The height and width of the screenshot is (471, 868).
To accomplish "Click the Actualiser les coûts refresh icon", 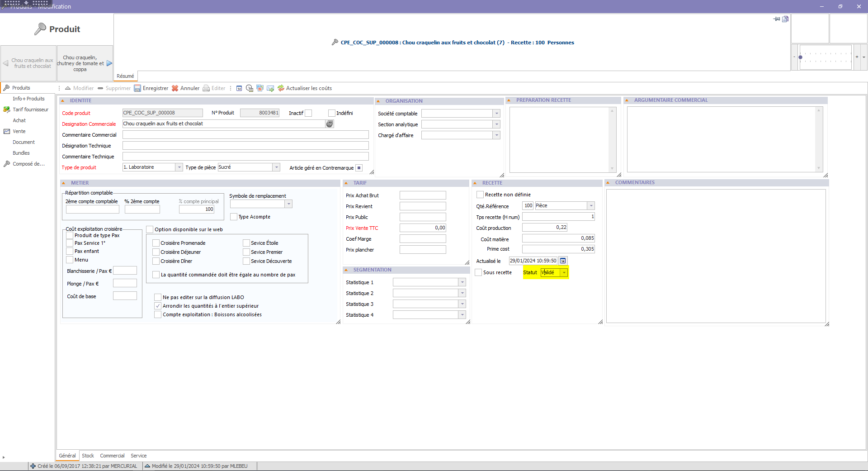I will 281,88.
